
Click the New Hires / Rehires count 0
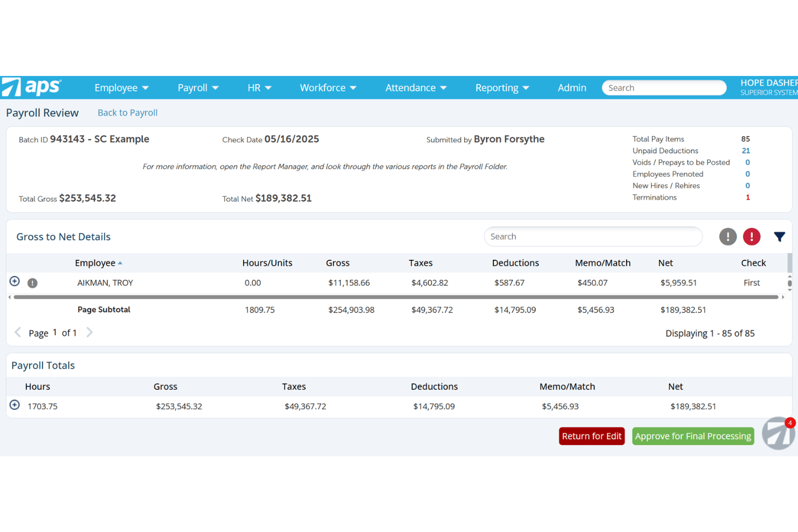pyautogui.click(x=747, y=185)
